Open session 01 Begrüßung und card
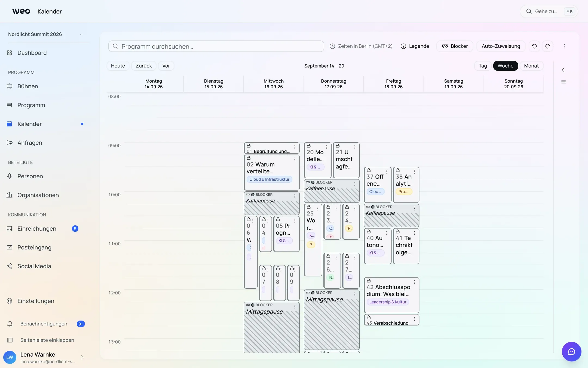 click(x=272, y=148)
